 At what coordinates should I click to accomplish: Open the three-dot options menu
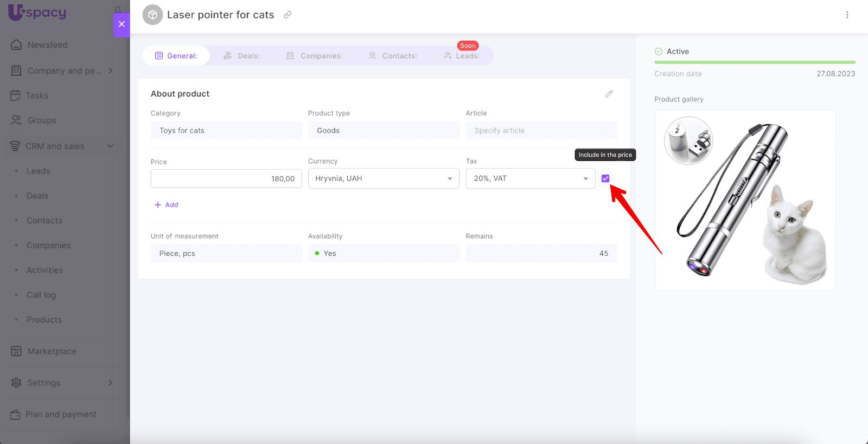847,15
